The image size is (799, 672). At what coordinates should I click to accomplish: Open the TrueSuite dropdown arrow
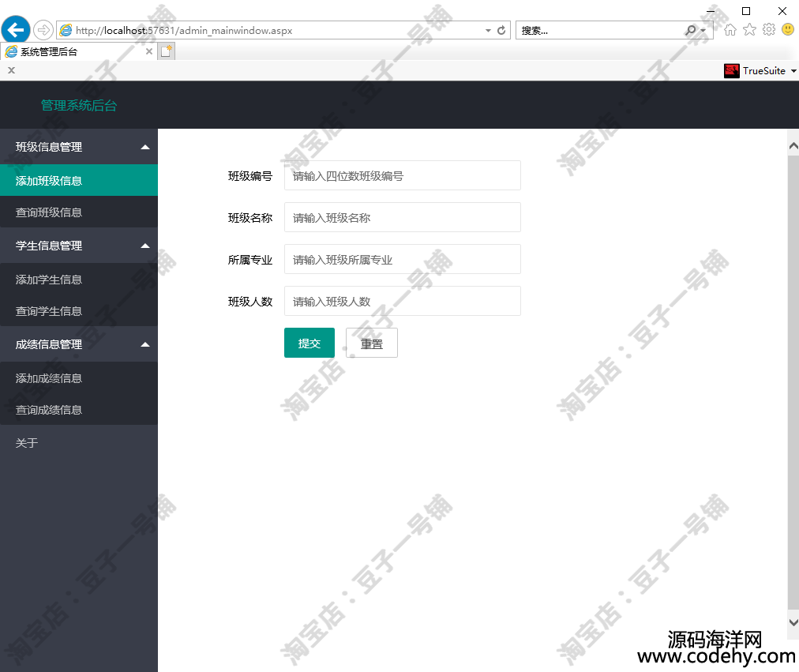(793, 71)
